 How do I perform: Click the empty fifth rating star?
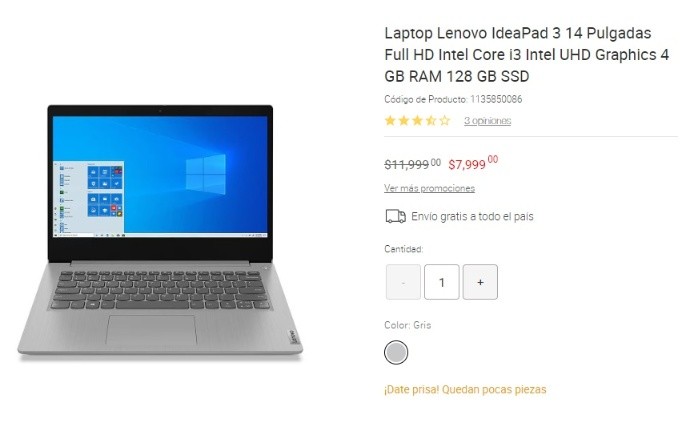[445, 121]
